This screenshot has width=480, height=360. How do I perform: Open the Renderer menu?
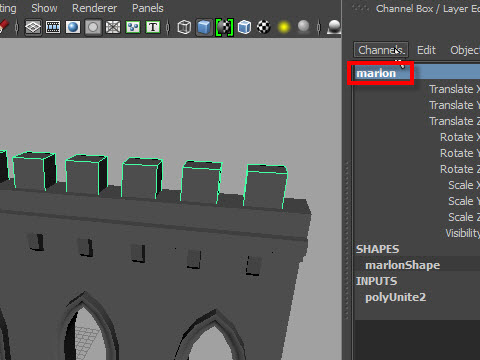(94, 8)
